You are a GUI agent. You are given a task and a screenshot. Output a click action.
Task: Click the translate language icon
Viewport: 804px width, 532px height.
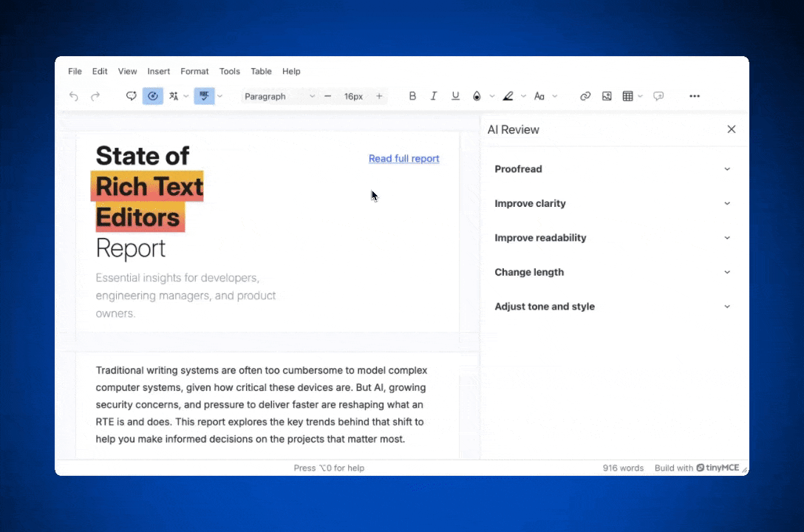coord(174,96)
